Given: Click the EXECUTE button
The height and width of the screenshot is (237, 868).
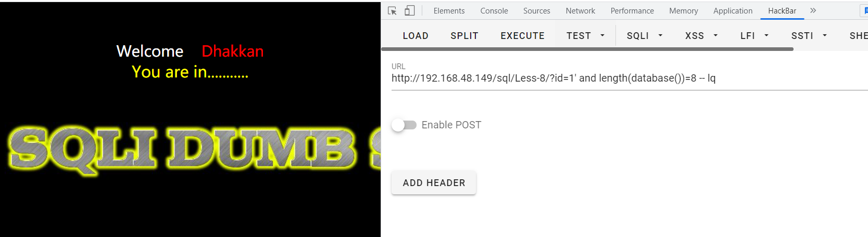Looking at the screenshot, I should (x=522, y=36).
